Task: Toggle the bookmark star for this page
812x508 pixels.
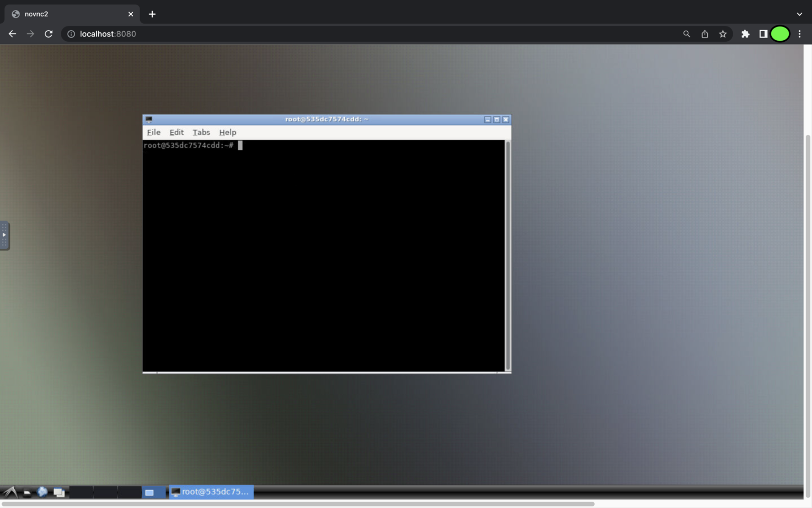Action: pyautogui.click(x=723, y=33)
